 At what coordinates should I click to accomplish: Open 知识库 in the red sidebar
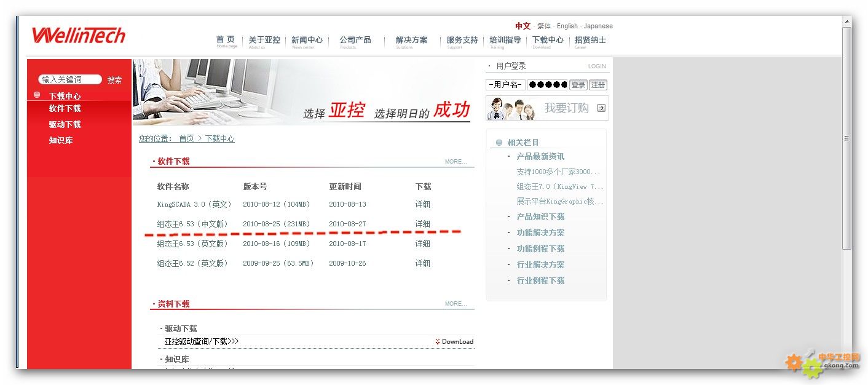tap(61, 140)
